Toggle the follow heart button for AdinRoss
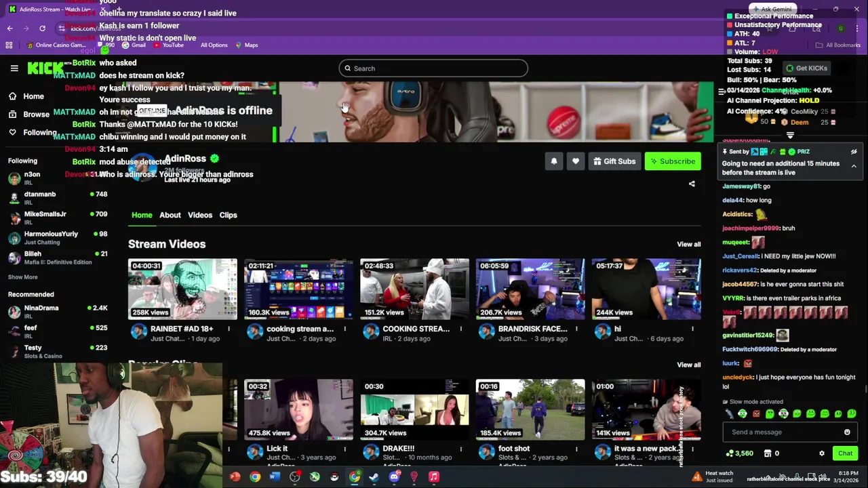 point(576,161)
